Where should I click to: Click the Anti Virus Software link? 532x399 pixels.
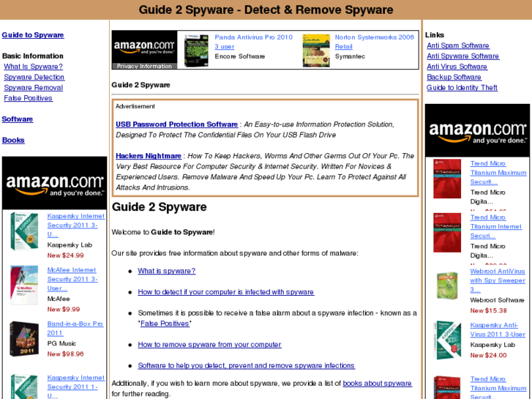457,67
